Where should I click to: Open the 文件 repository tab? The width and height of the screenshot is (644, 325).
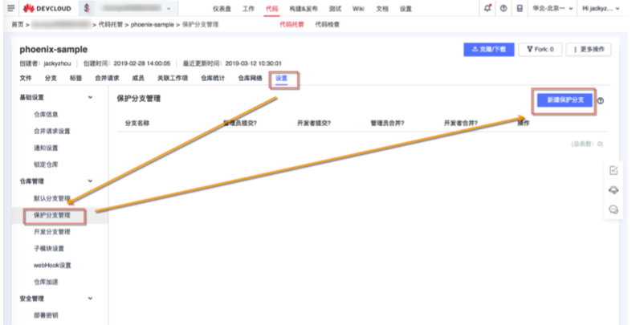tap(26, 78)
